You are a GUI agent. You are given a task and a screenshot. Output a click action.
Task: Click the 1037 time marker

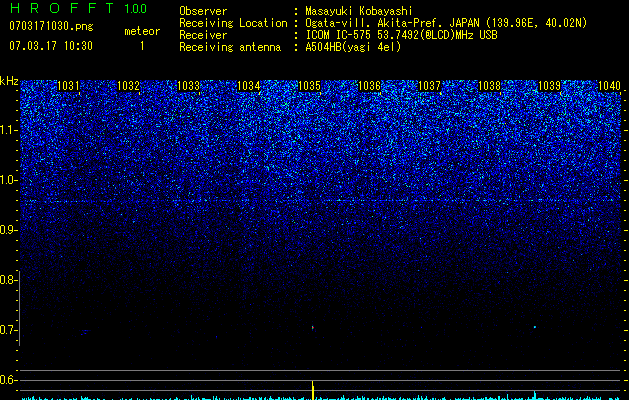tap(430, 85)
